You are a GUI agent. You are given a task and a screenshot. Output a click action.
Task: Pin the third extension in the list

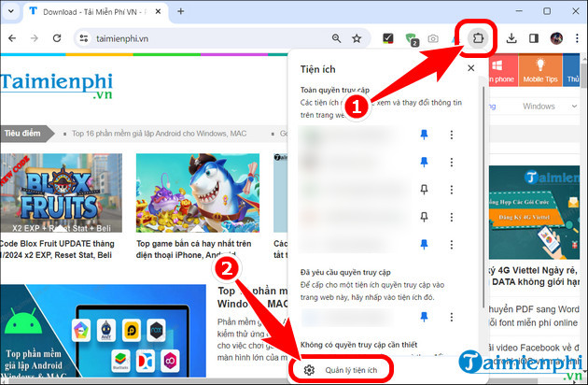(x=424, y=190)
